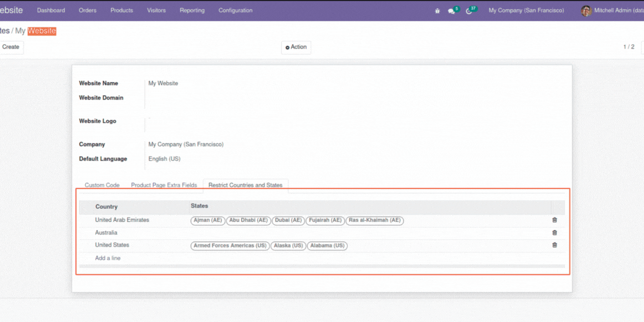The width and height of the screenshot is (644, 322).
Task: Click the Abu Dhabi (AE) state tag
Action: (x=249, y=221)
